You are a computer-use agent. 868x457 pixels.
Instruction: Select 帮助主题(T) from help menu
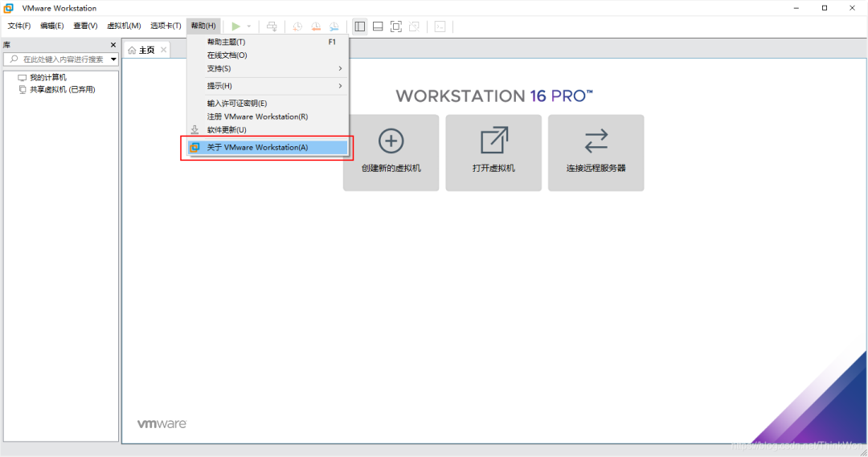point(268,42)
